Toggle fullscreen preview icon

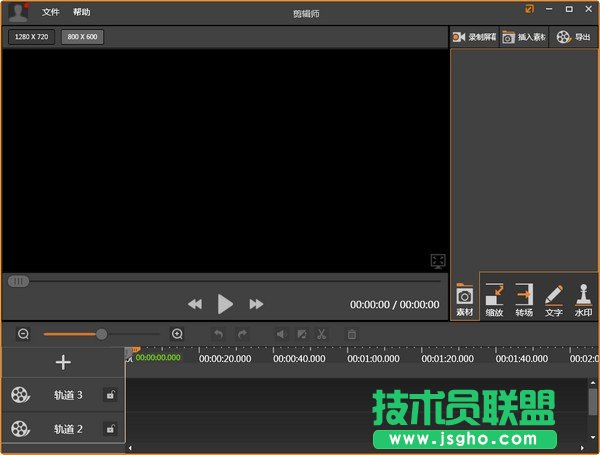tap(438, 261)
